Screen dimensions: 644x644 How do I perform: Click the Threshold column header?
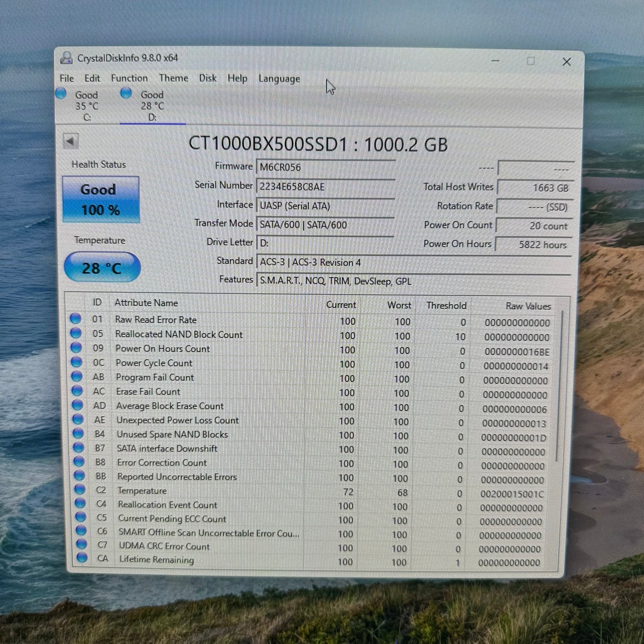(446, 305)
